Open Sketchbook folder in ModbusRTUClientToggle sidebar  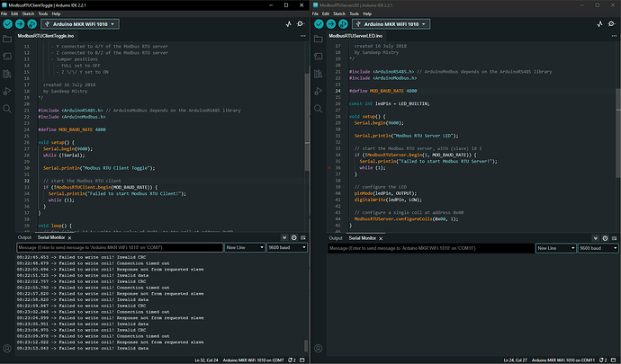pos(7,40)
